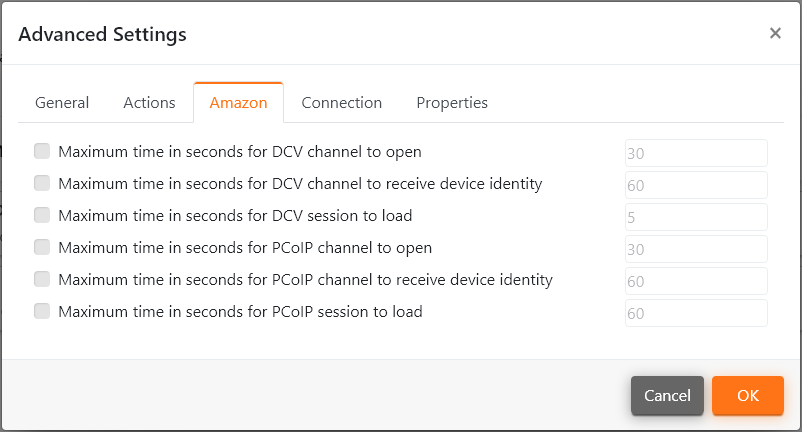Toggle PCoIP channel to open checkbox

click(x=42, y=247)
